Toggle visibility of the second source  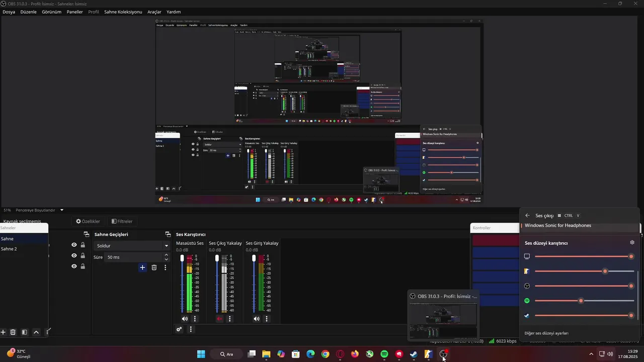[74, 255]
